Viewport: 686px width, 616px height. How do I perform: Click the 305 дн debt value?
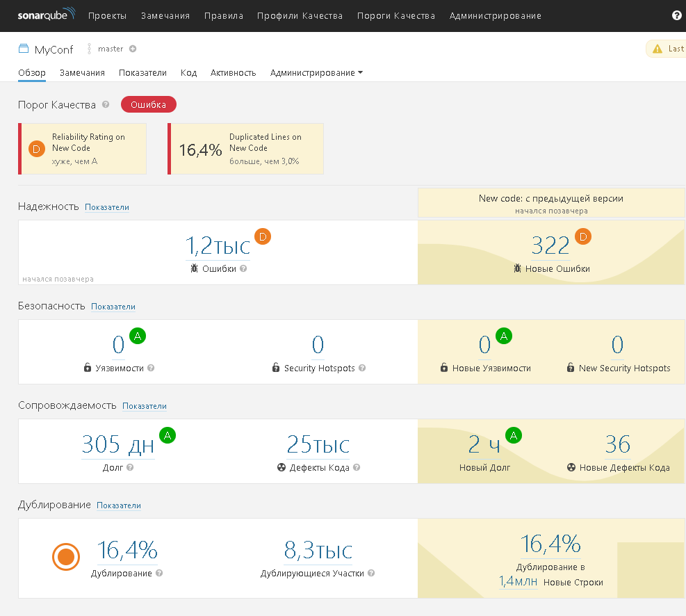118,444
